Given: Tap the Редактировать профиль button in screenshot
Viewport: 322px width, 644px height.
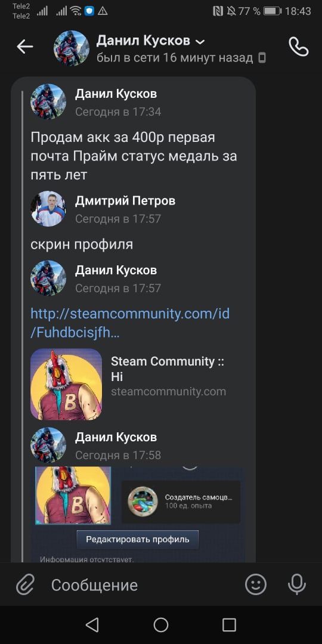Looking at the screenshot, I should coord(138,539).
